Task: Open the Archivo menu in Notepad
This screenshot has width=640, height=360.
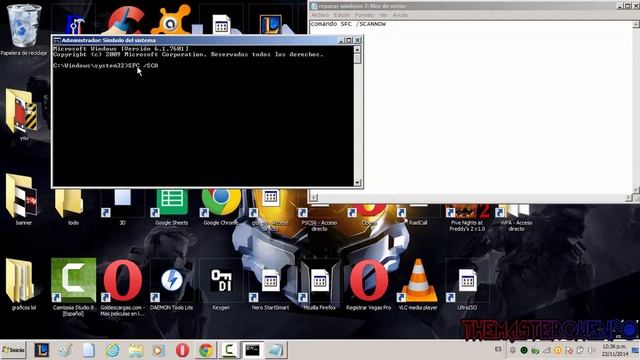Action: point(320,15)
